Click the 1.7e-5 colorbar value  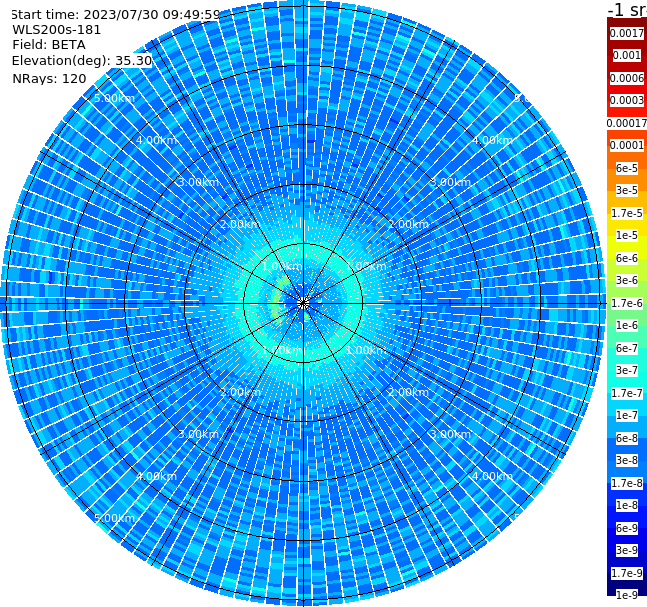click(x=627, y=213)
